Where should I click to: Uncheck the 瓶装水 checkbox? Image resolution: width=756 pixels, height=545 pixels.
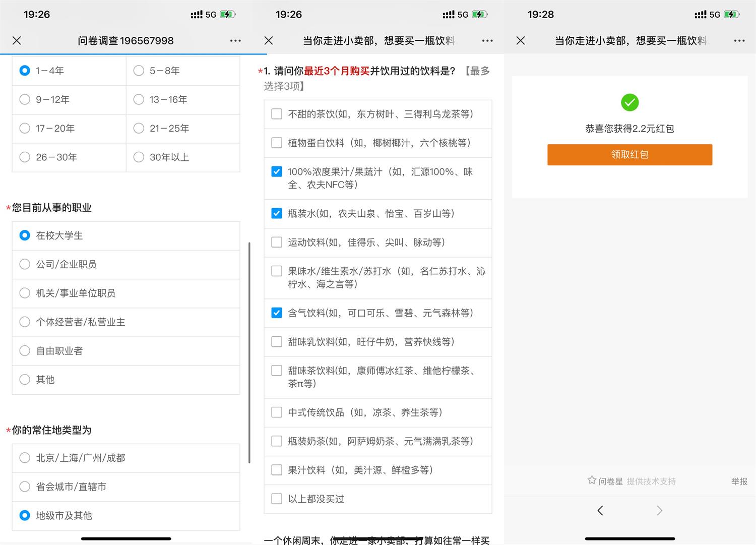(276, 213)
